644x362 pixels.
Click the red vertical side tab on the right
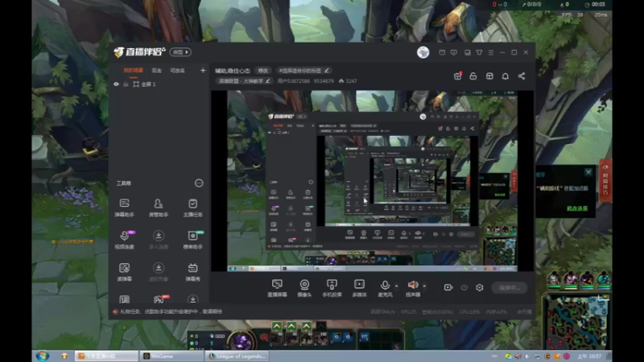point(606,180)
